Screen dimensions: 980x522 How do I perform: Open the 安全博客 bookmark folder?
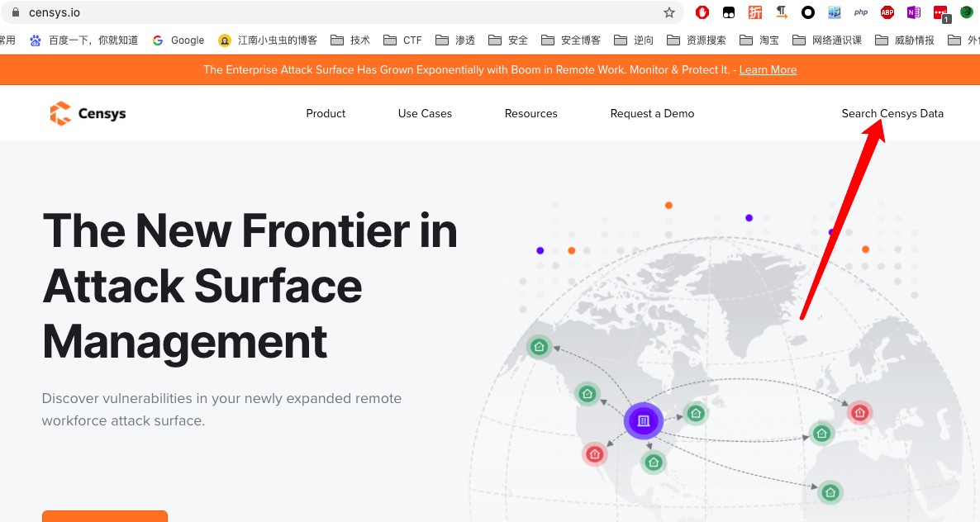(x=571, y=40)
